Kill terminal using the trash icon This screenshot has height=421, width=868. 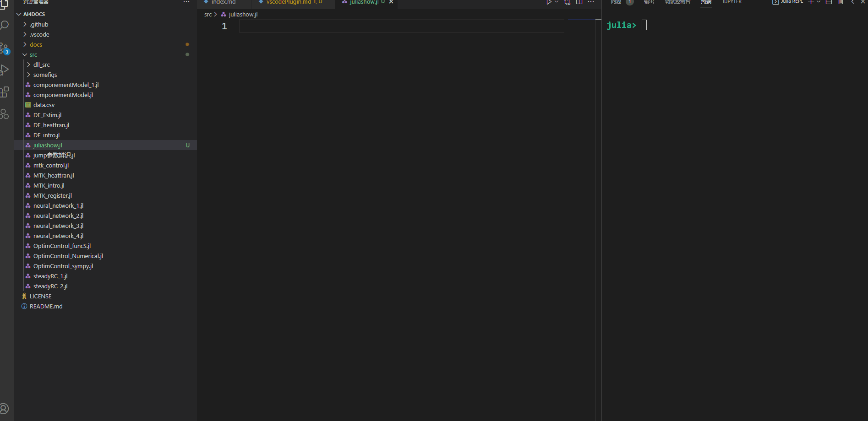[841, 2]
